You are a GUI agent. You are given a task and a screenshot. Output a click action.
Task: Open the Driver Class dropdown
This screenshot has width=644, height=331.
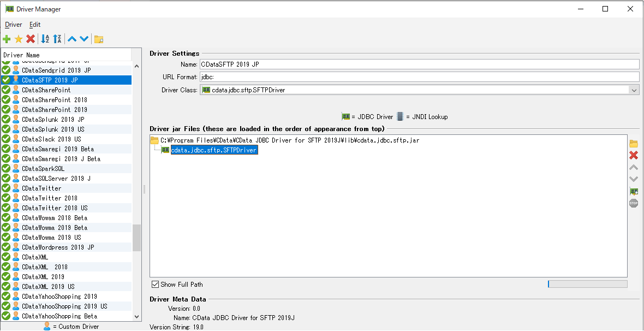click(634, 90)
